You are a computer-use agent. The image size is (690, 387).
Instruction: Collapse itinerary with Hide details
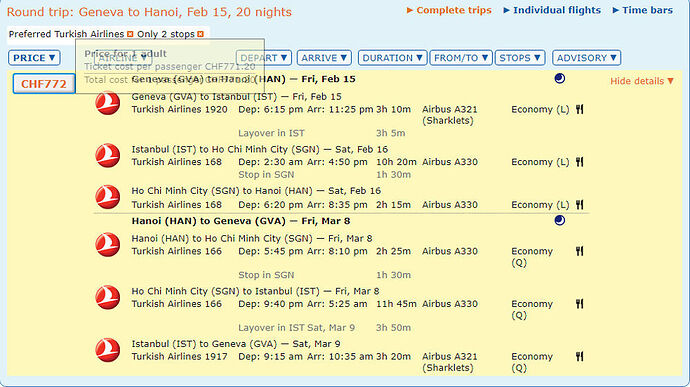click(642, 81)
